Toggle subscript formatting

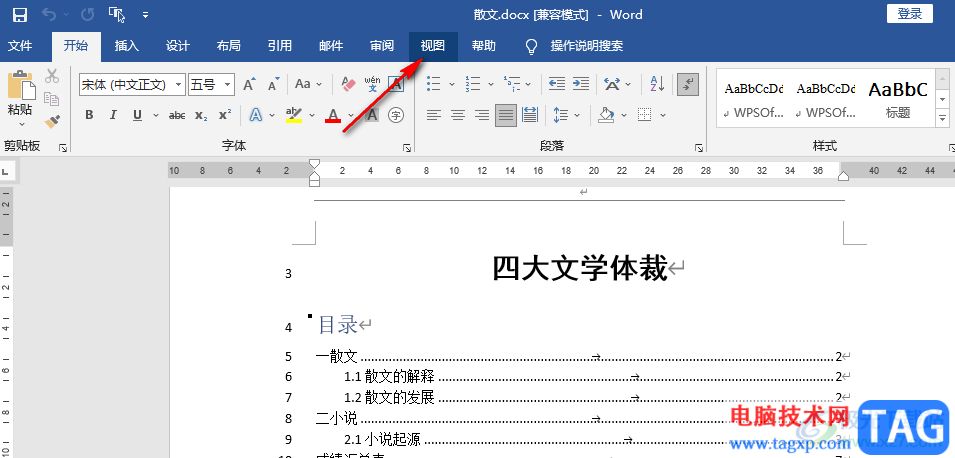pyautogui.click(x=201, y=114)
